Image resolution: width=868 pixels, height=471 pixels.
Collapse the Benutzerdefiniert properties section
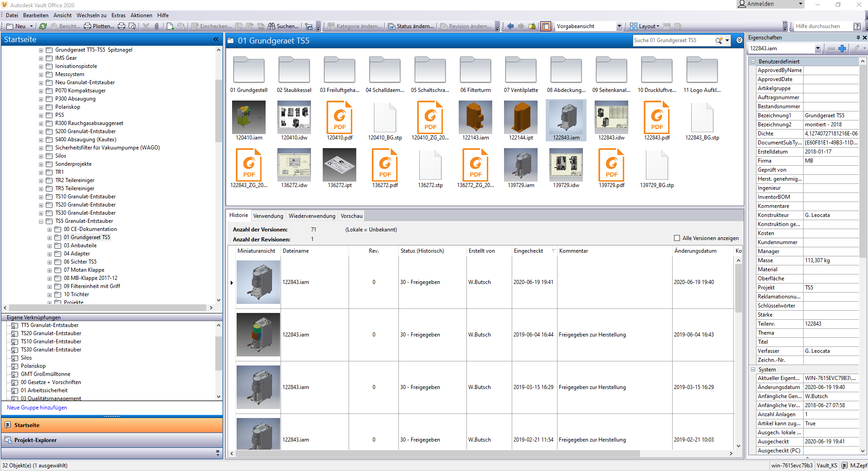click(753, 62)
